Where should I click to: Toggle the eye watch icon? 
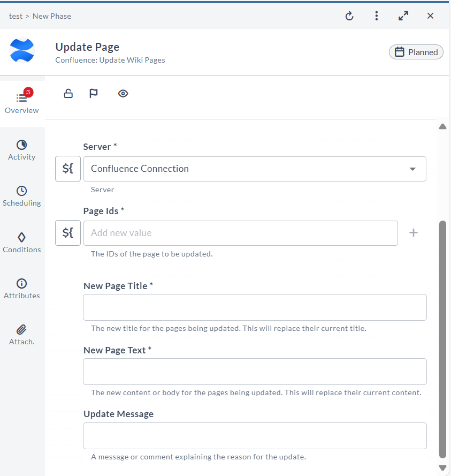click(x=123, y=94)
